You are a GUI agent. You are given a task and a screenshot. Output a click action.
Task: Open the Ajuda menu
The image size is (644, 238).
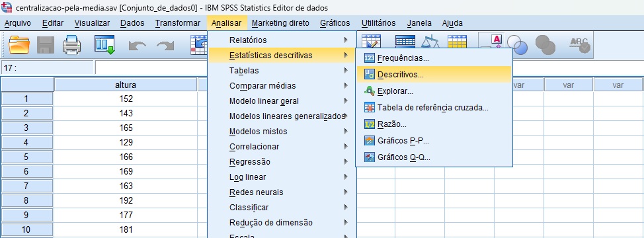pos(452,23)
